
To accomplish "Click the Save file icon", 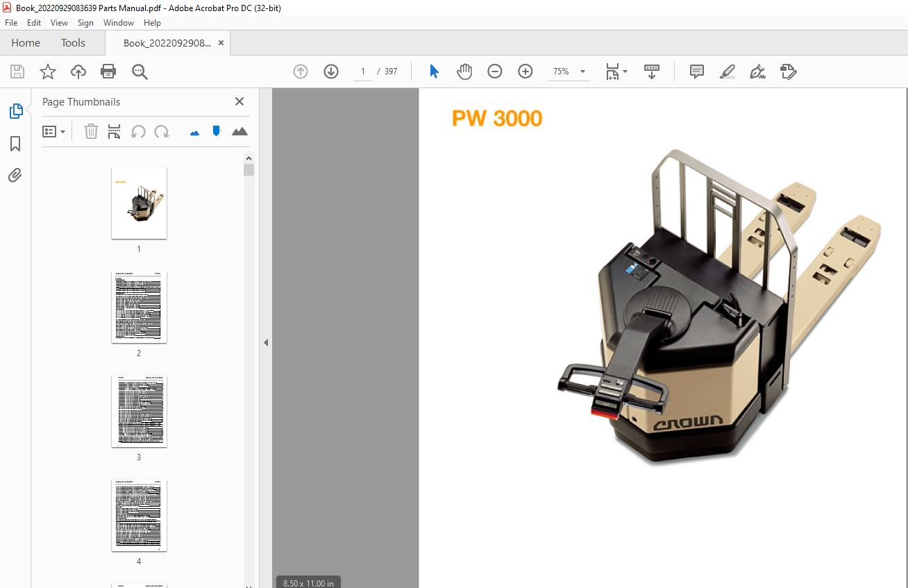I will [17, 72].
